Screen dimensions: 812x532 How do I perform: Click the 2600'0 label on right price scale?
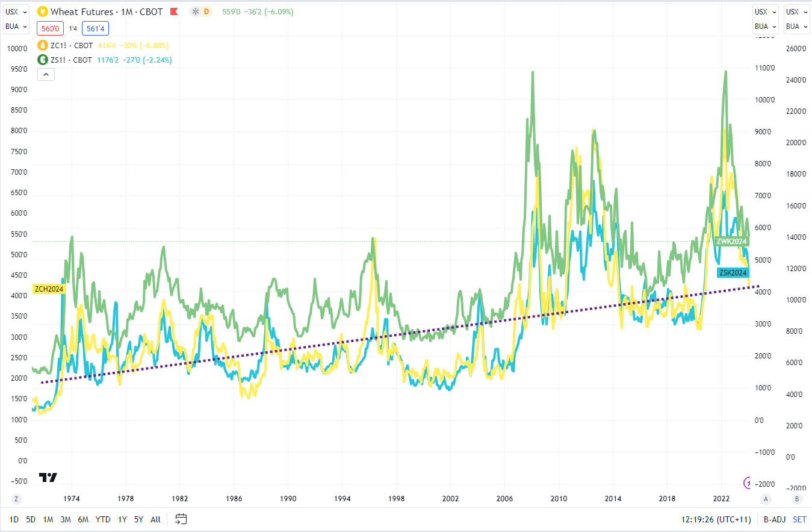point(795,48)
